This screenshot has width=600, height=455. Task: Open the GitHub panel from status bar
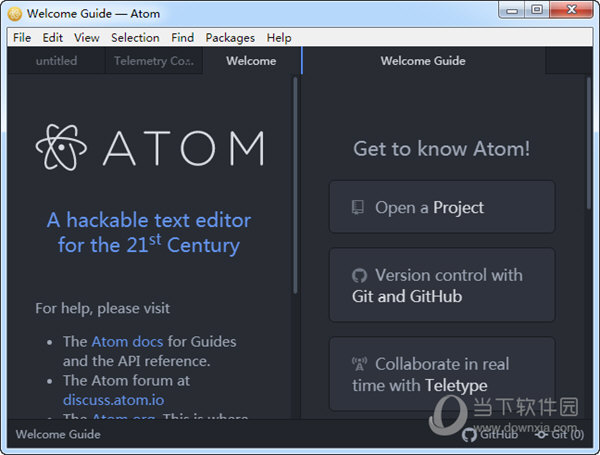coord(490,435)
